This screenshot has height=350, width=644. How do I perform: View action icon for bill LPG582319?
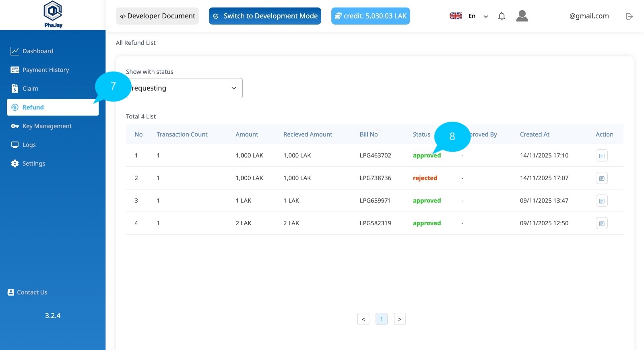coord(601,224)
